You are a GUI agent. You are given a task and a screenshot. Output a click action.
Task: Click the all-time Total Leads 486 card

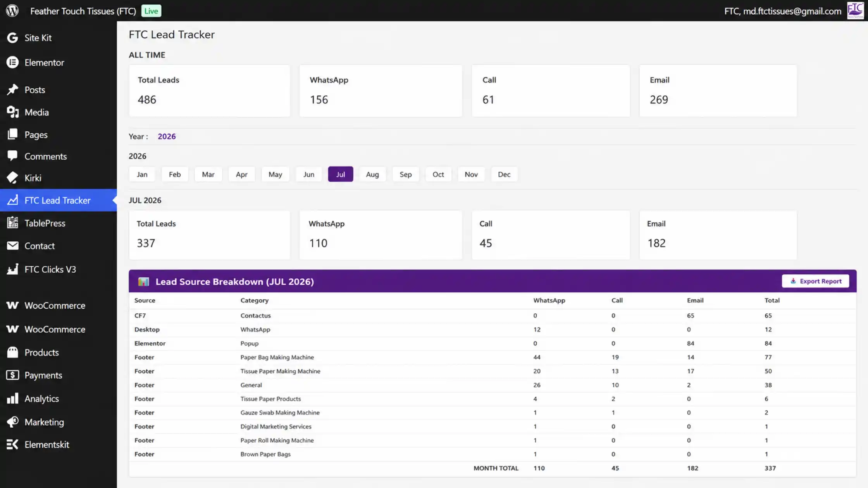coord(209,91)
